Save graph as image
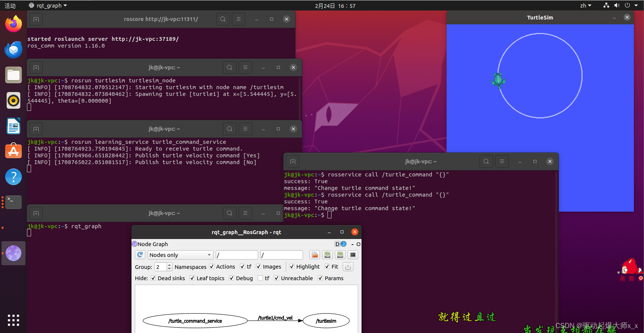Screen dimensions: 644x333 tap(353, 255)
